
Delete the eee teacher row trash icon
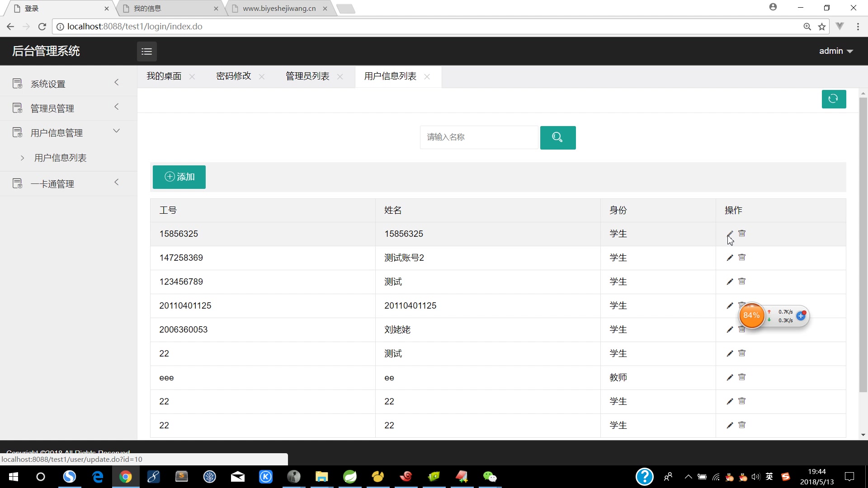coord(742,377)
